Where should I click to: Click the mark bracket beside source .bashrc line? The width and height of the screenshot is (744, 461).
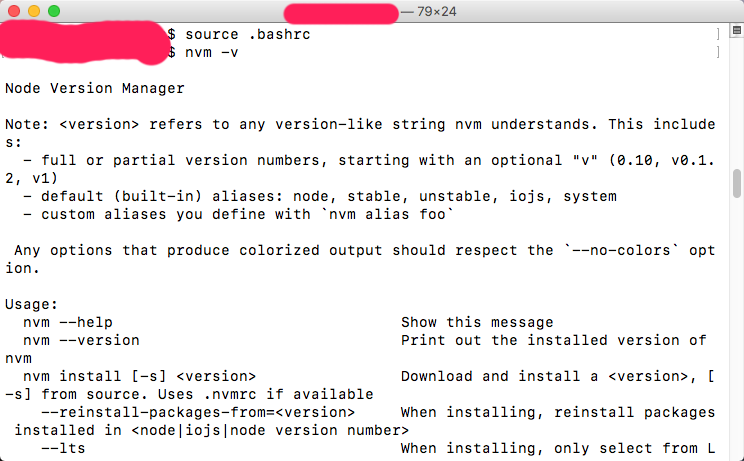point(717,34)
